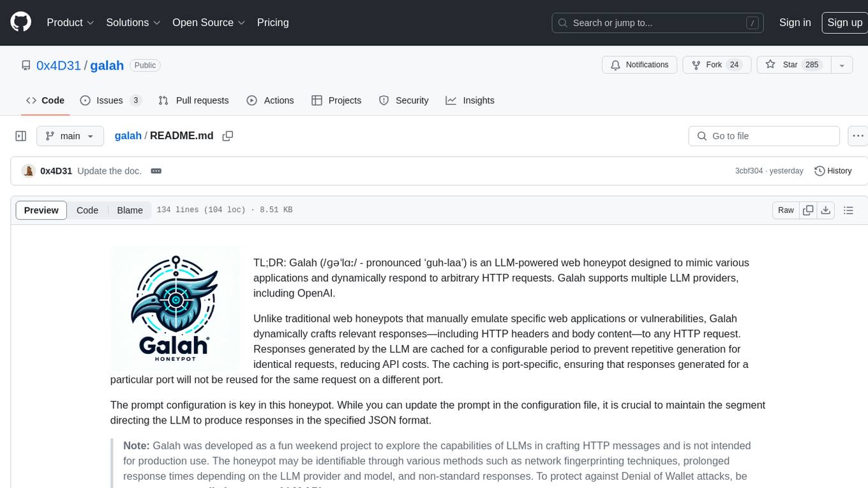Click the galah breadcrumb link

[x=128, y=136]
